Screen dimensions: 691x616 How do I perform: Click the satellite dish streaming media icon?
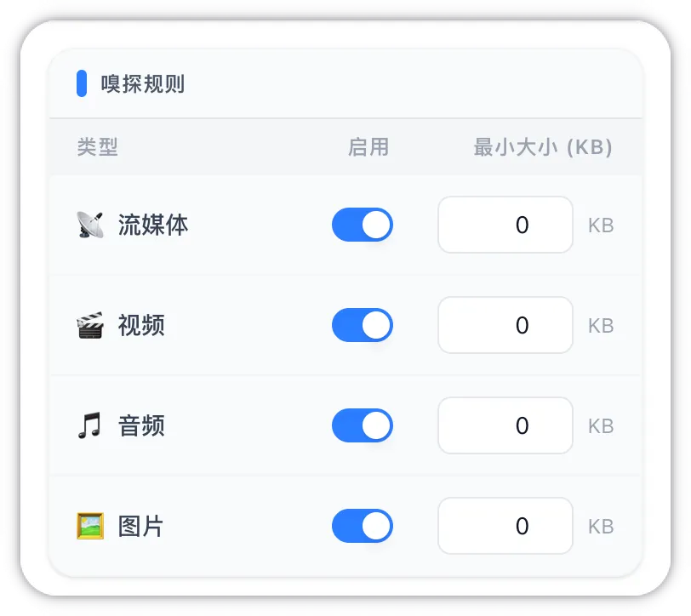click(x=90, y=225)
